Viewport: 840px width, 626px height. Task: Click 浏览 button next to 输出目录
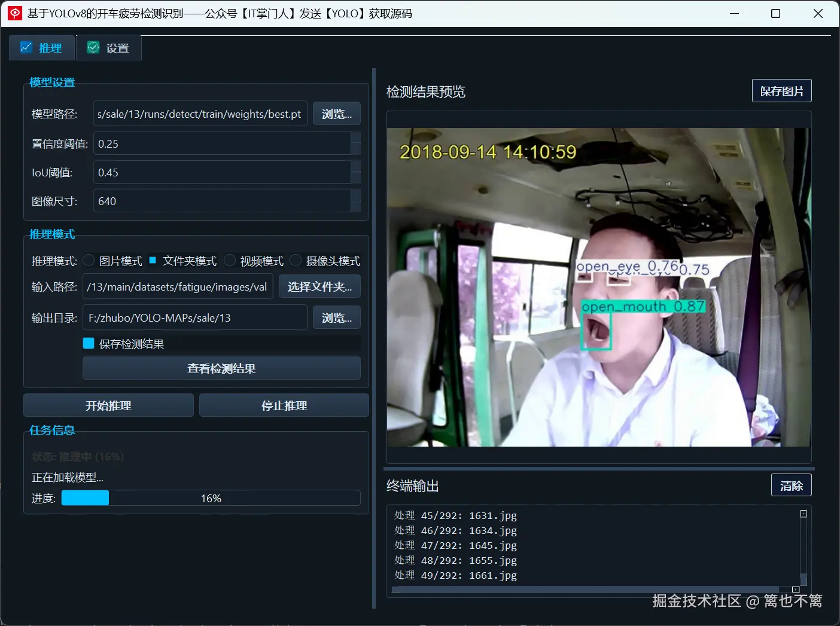337,317
